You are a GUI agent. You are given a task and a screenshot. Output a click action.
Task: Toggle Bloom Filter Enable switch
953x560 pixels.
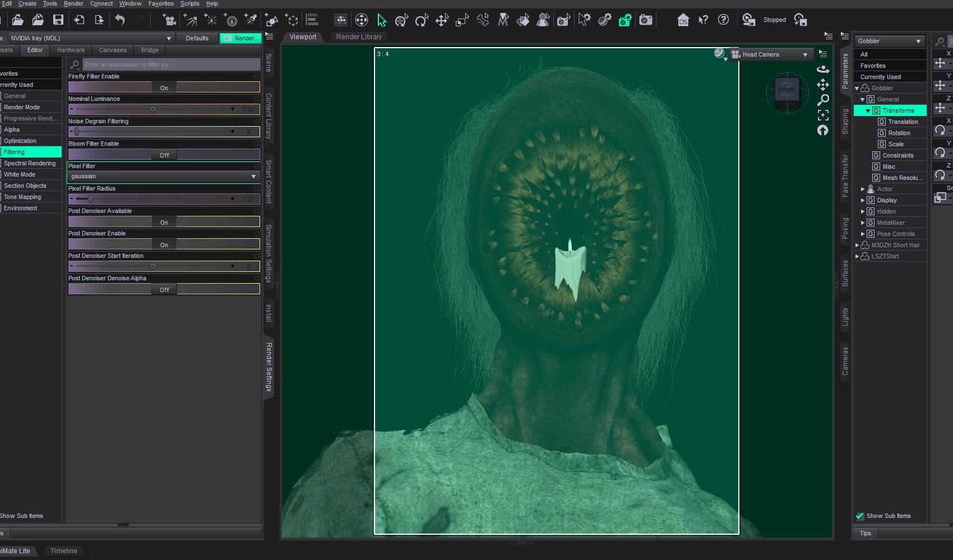[x=164, y=155]
